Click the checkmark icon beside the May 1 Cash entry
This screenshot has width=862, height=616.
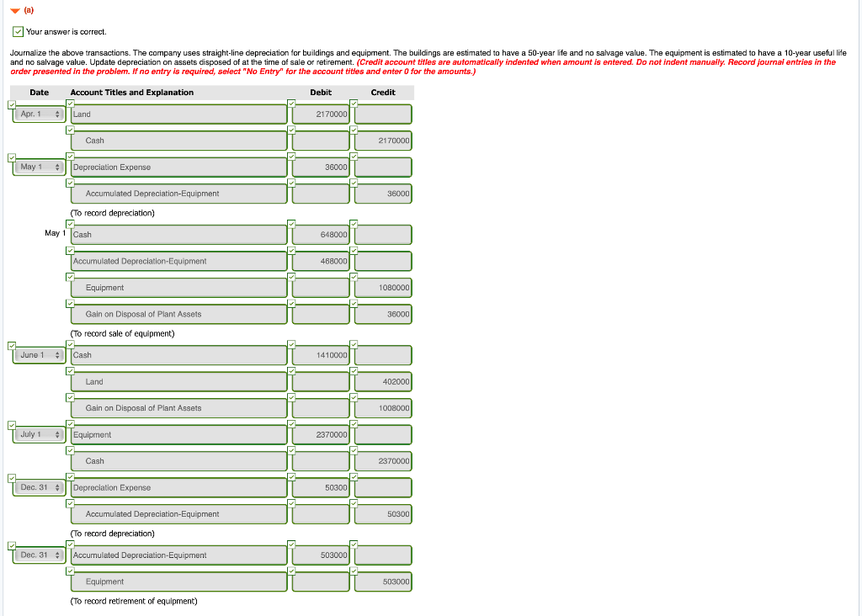[x=69, y=222]
